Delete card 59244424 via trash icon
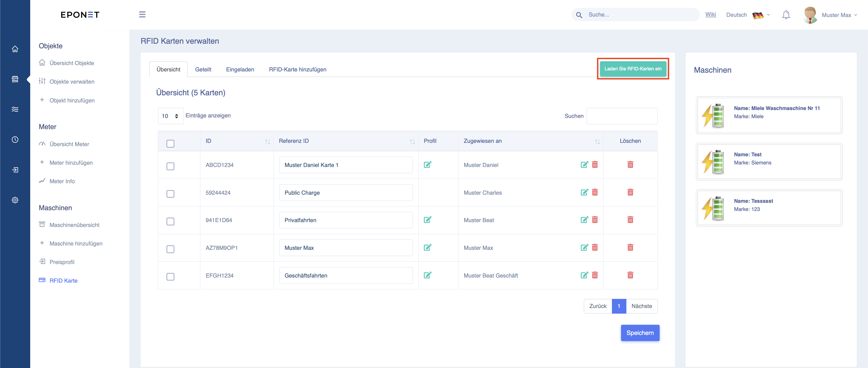868x368 pixels. tap(630, 192)
